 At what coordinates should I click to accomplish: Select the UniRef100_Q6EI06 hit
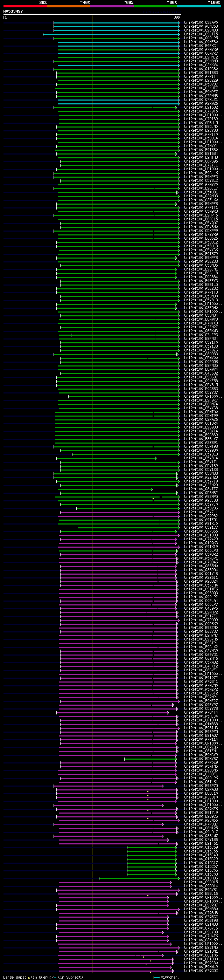(x=201, y=956)
